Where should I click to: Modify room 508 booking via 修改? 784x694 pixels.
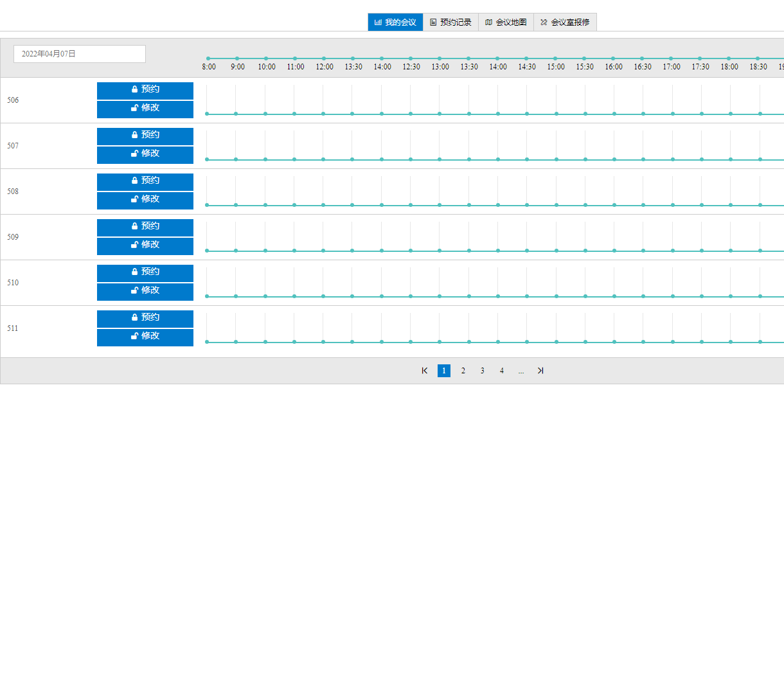(145, 200)
